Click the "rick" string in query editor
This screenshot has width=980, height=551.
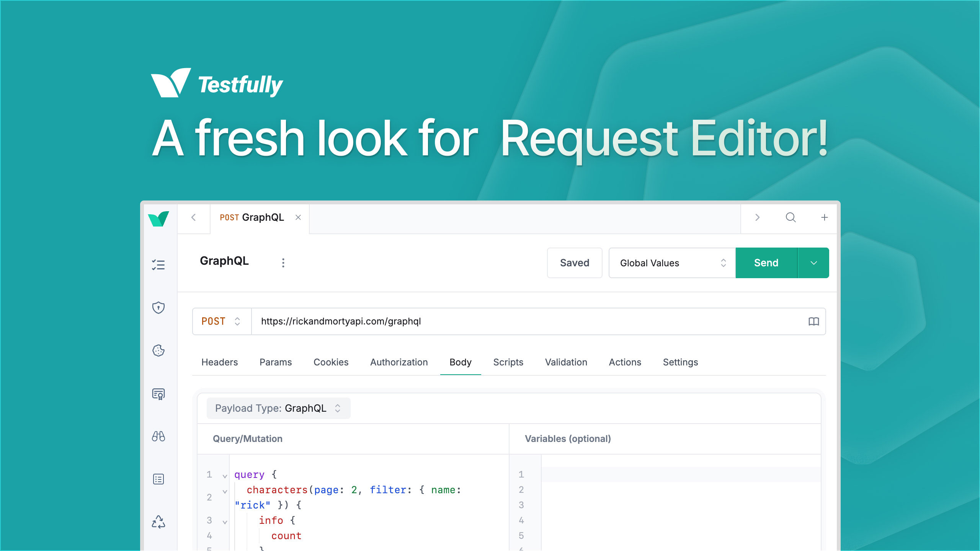tap(253, 505)
